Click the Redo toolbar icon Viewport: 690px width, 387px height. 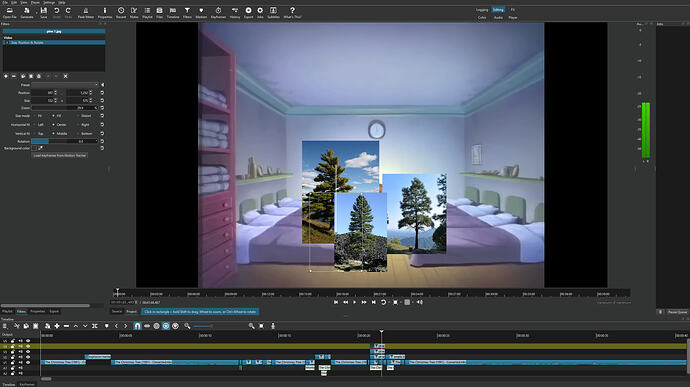(x=68, y=12)
